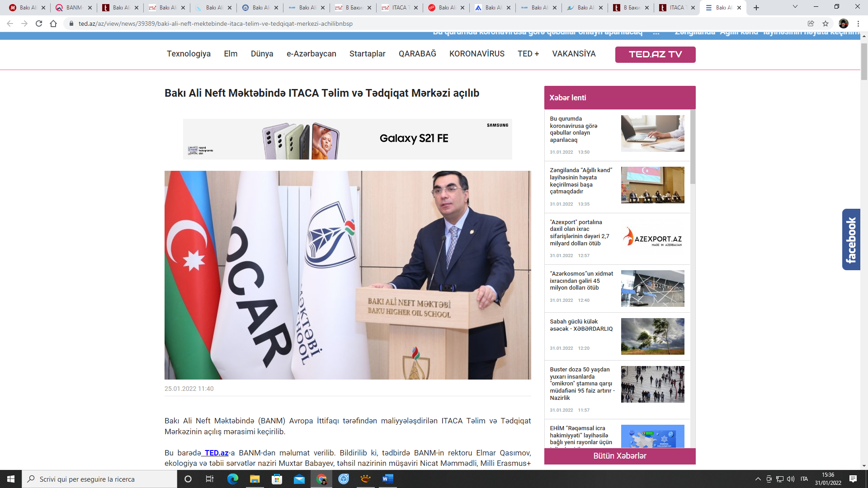Expand the TED + menu
Screen dimensions: 868x488
coord(528,54)
